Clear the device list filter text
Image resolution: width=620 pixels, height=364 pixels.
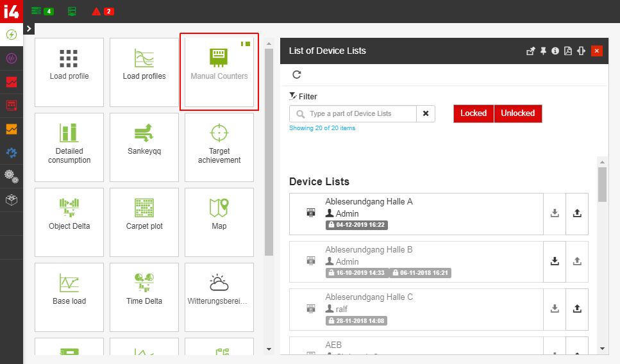[x=426, y=114]
